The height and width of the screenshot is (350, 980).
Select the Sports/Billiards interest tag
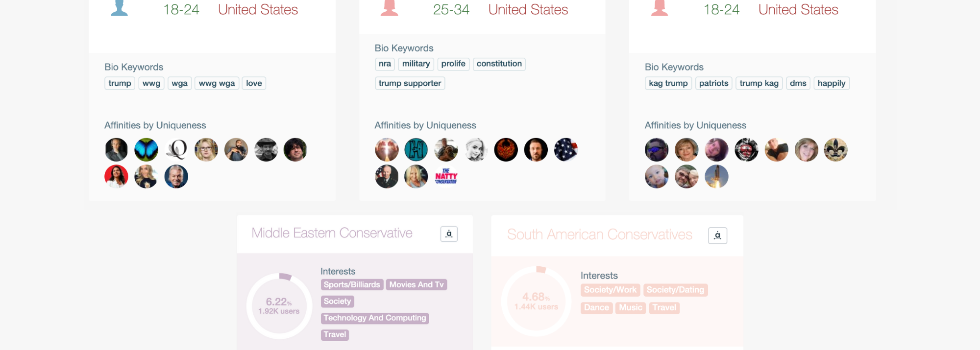tap(352, 285)
